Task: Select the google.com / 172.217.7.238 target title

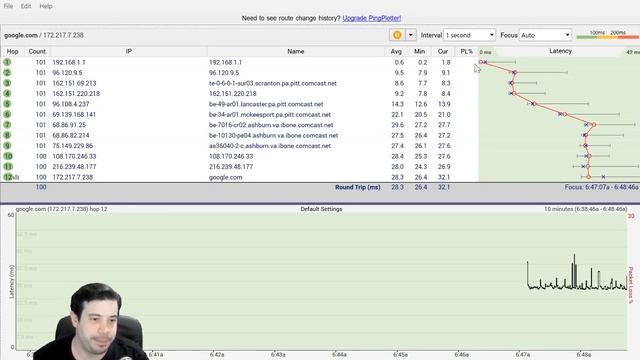Action: click(44, 35)
